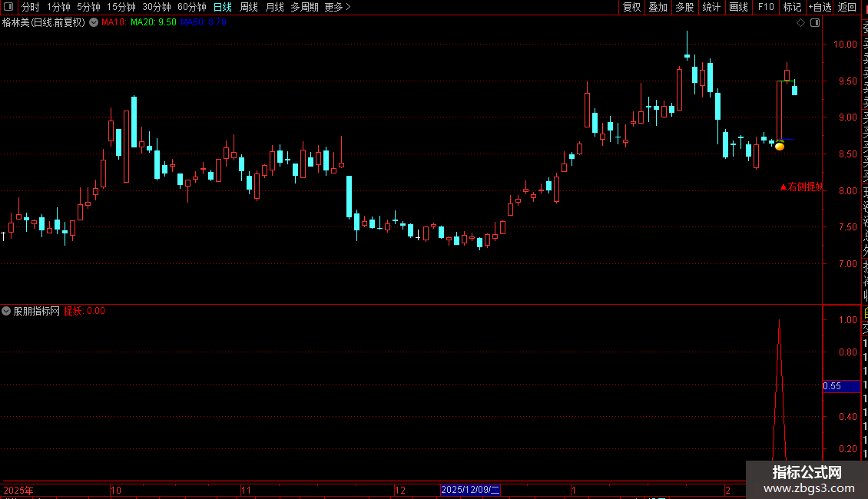
Task: Click the 返回 back button
Action: click(x=847, y=7)
